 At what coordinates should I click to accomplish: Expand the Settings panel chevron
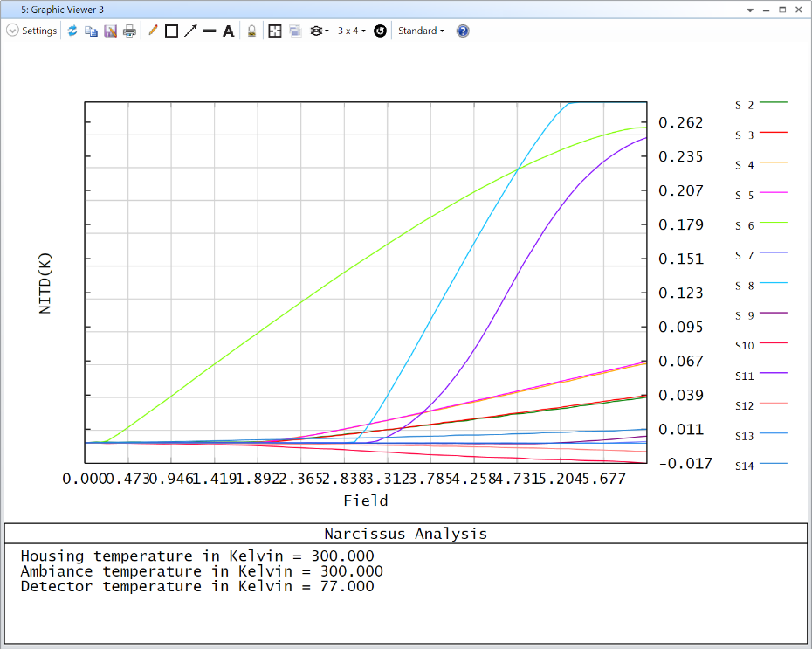[x=12, y=31]
